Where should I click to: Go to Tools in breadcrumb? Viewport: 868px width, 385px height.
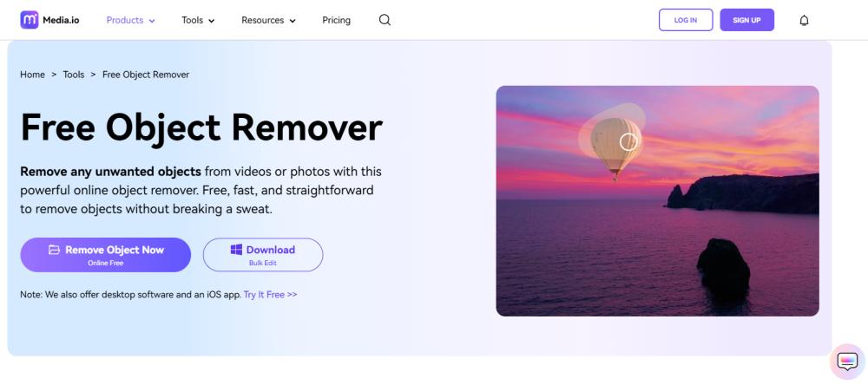[74, 74]
